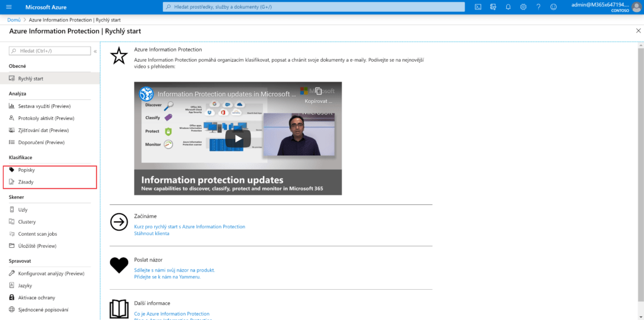The image size is (644, 320).
Task: Open portal settings gear
Action: [523, 7]
